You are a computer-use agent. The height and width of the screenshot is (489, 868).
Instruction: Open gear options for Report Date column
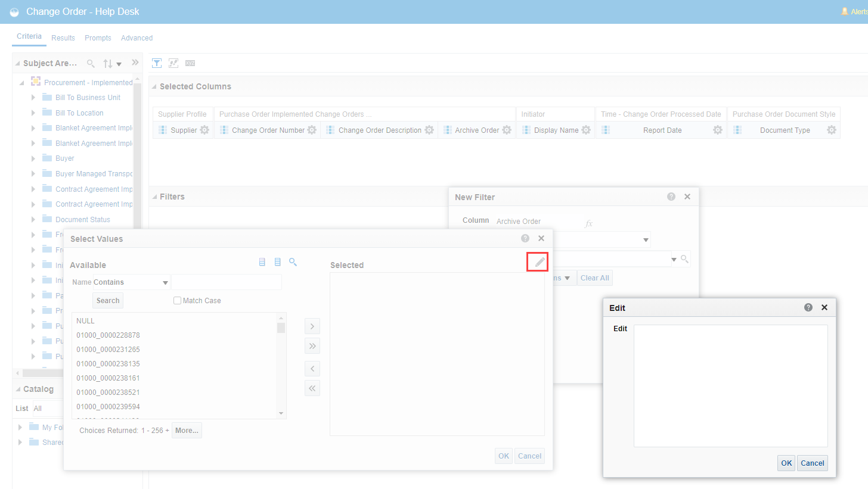pos(718,130)
